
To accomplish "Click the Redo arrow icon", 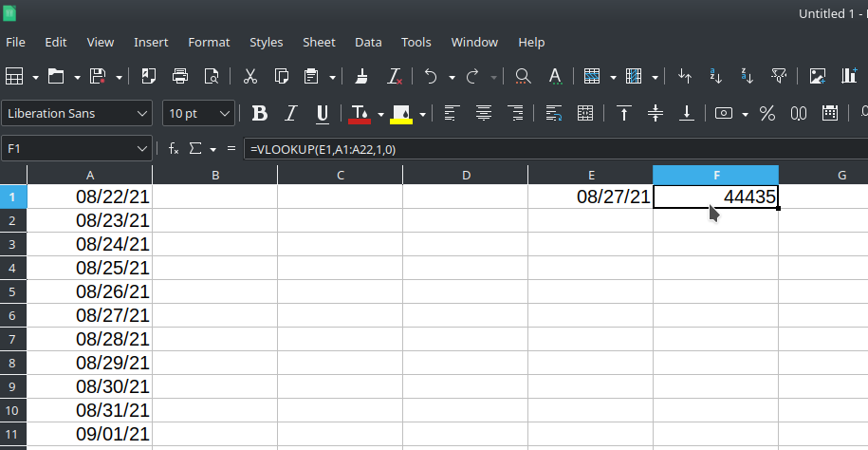I will [472, 76].
